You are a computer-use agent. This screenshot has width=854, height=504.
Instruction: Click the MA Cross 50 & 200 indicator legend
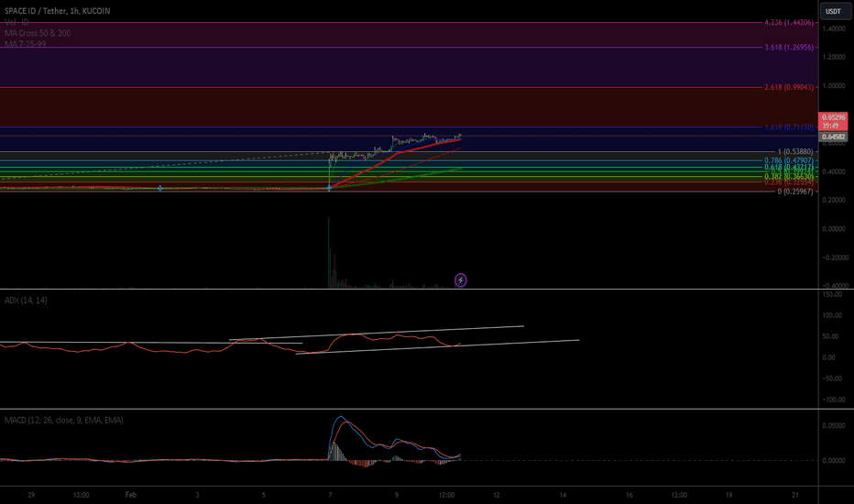(38, 33)
